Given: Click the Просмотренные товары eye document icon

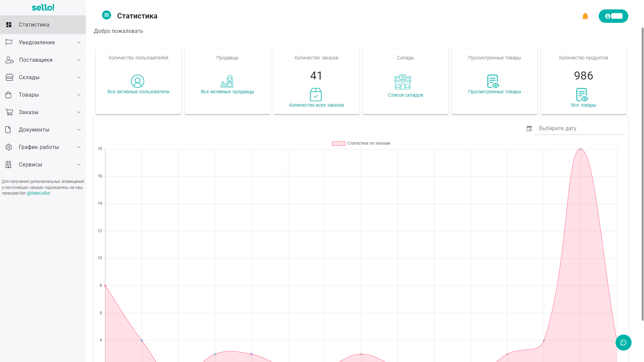Looking at the screenshot, I should pos(493,81).
